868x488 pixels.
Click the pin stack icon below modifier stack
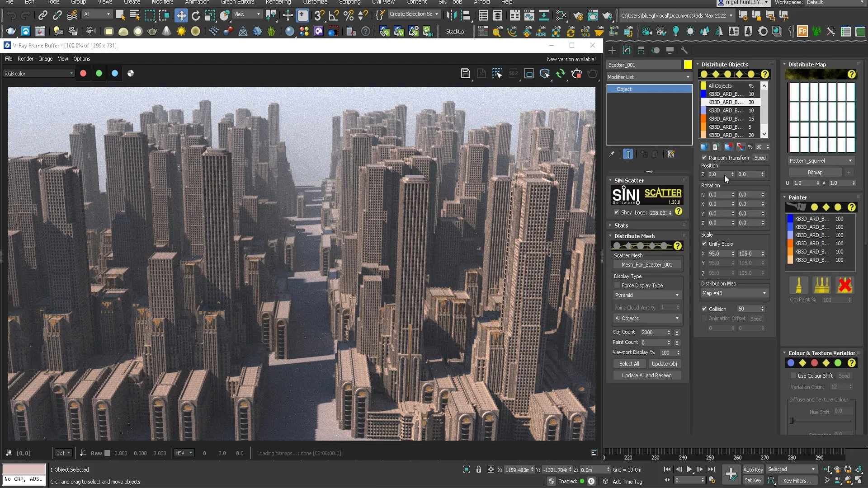point(612,154)
